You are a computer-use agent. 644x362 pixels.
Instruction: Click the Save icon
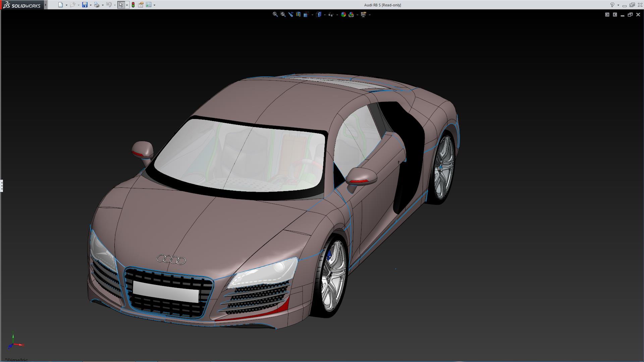click(85, 5)
